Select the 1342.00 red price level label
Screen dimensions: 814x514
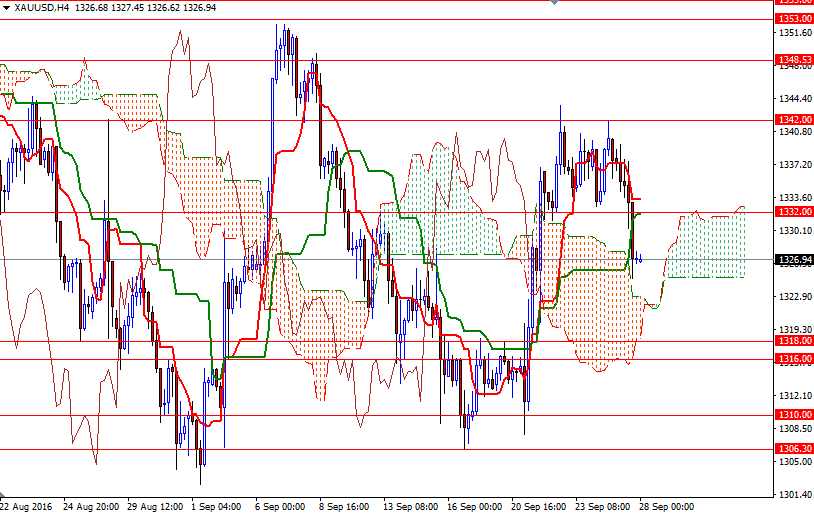[x=794, y=120]
